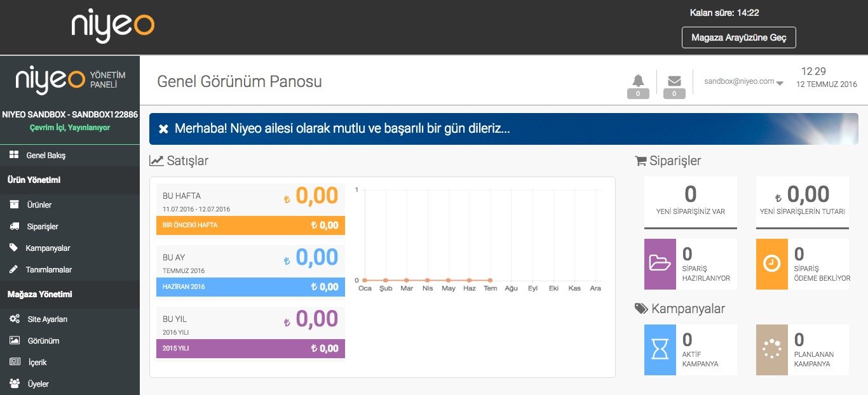The height and width of the screenshot is (395, 868).
Task: Click the İçerik newspaper icon
Action: point(15,362)
